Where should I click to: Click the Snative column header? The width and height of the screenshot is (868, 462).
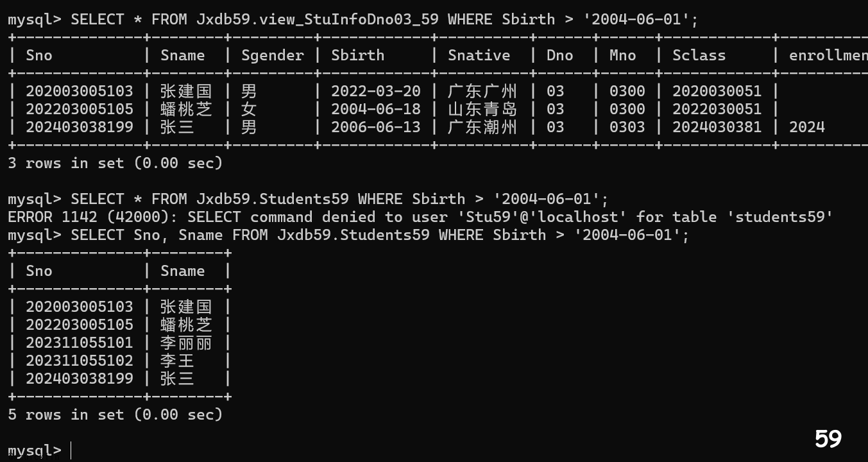pos(479,55)
